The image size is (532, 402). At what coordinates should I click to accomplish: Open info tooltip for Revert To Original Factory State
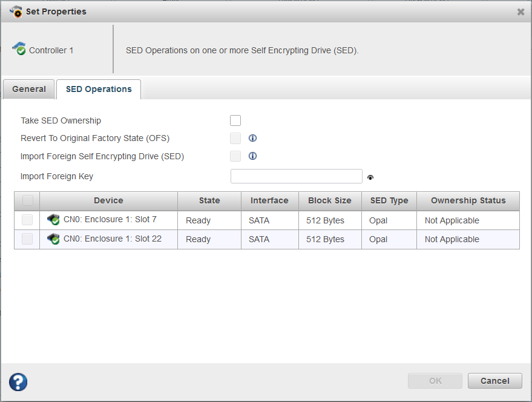tap(252, 138)
